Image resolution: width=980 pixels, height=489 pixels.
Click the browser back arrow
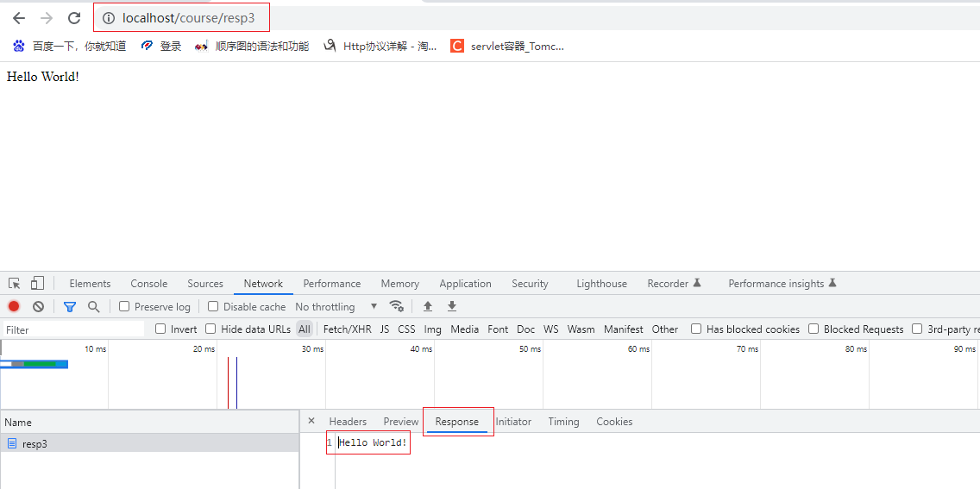tap(19, 18)
